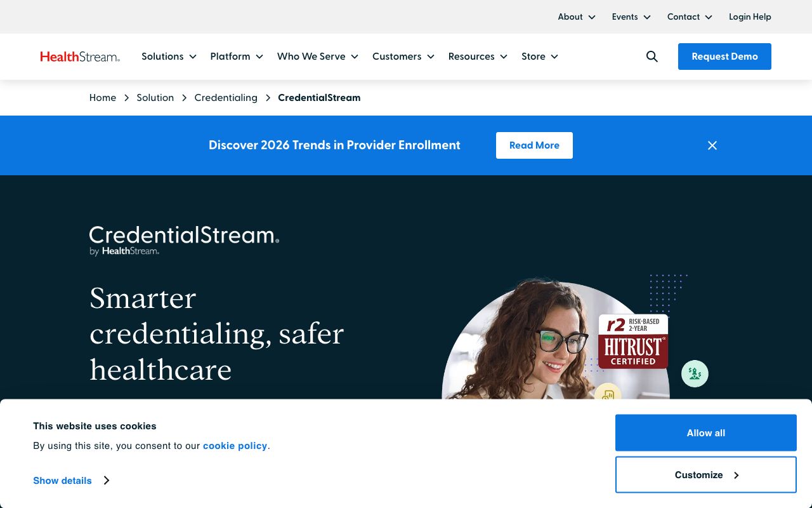Expand the Platform menu
Viewport: 812px width, 508px height.
click(237, 57)
